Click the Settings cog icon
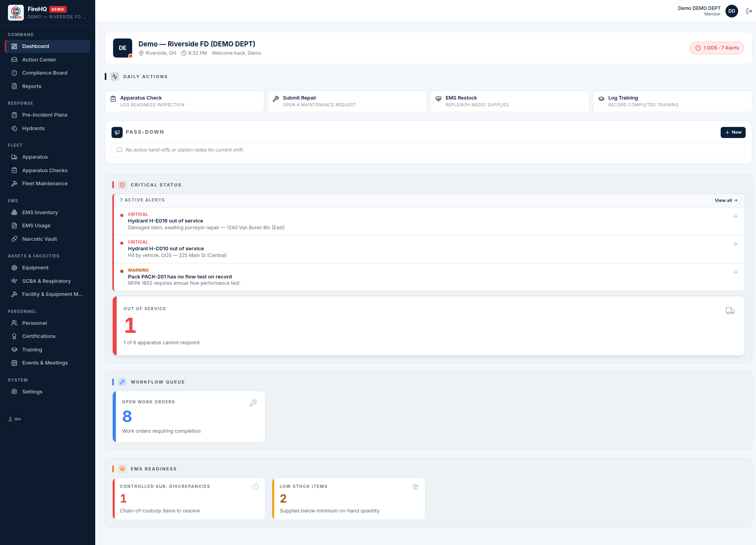 tap(14, 391)
